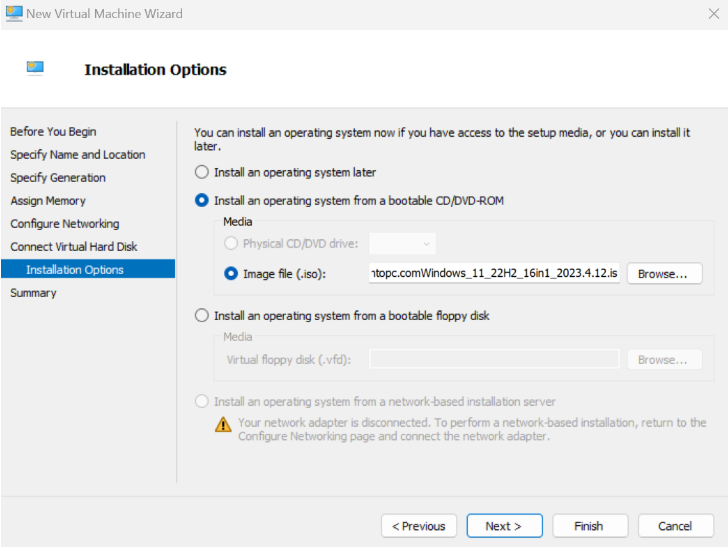
Task: Click the Virtual floppy disk path field
Action: point(494,359)
